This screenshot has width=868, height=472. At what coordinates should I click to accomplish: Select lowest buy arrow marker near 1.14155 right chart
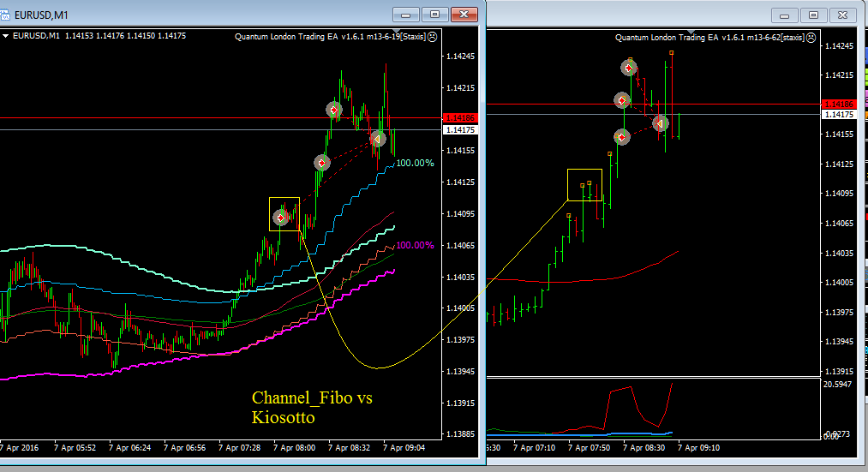(x=622, y=137)
